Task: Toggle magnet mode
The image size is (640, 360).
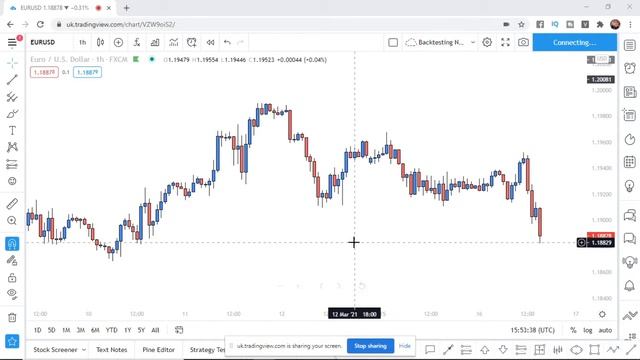Action: (x=12, y=244)
